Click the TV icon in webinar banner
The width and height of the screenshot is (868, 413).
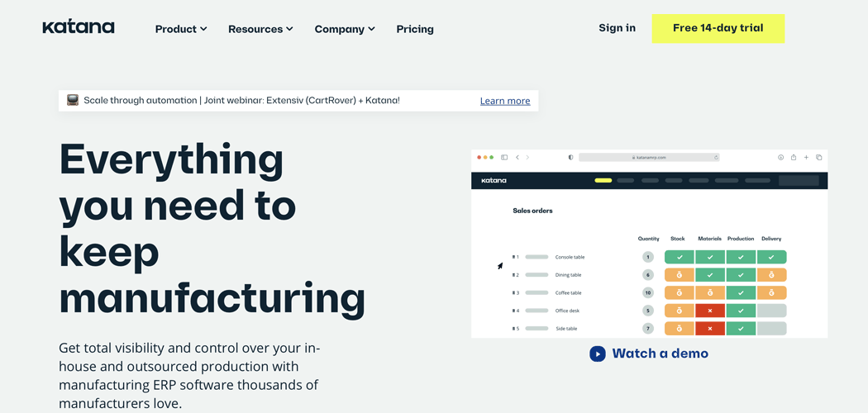pos(73,100)
